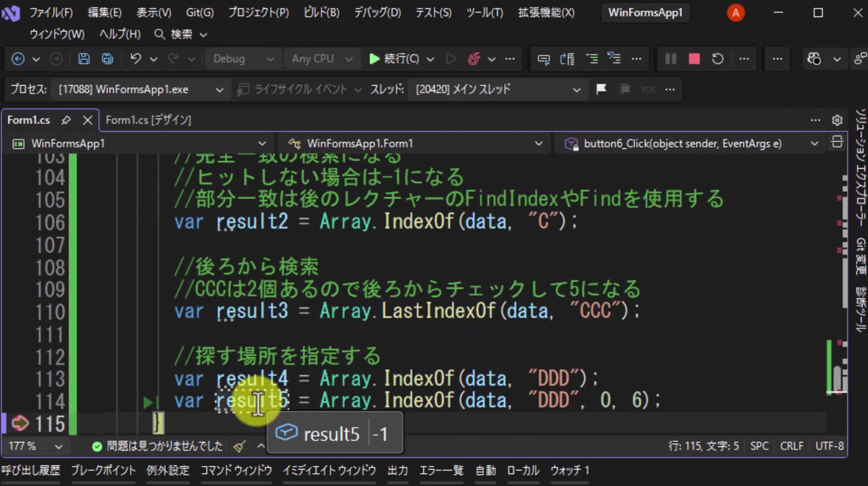Save the current file with the save icon
Screen dimensions: 868x486
[84, 59]
